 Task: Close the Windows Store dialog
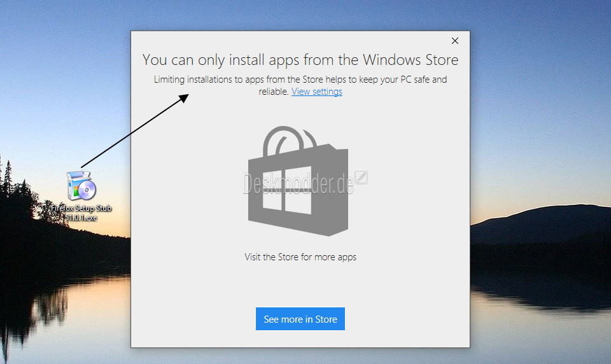coord(454,41)
